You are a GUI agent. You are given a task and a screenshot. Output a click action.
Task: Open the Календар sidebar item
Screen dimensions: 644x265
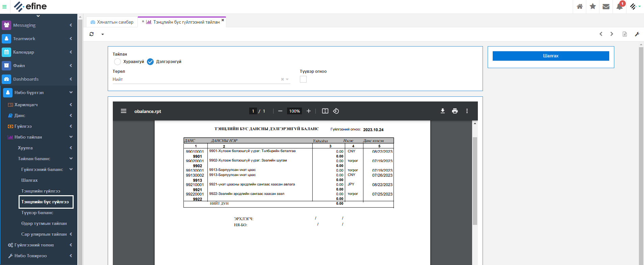point(39,52)
